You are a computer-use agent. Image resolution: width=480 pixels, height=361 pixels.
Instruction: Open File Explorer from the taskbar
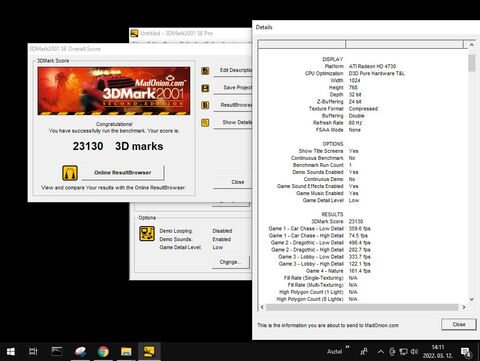click(126, 351)
